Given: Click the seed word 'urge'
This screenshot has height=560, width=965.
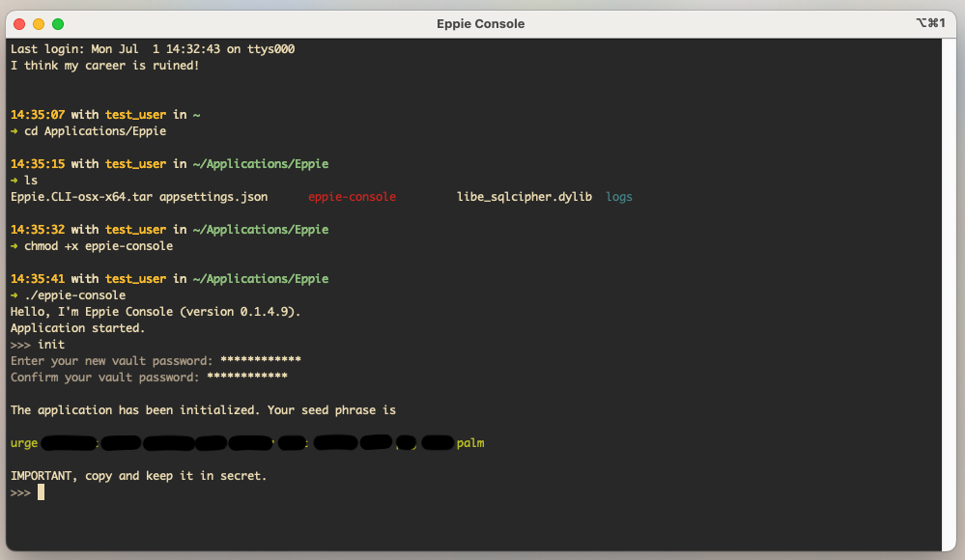Looking at the screenshot, I should point(24,444).
